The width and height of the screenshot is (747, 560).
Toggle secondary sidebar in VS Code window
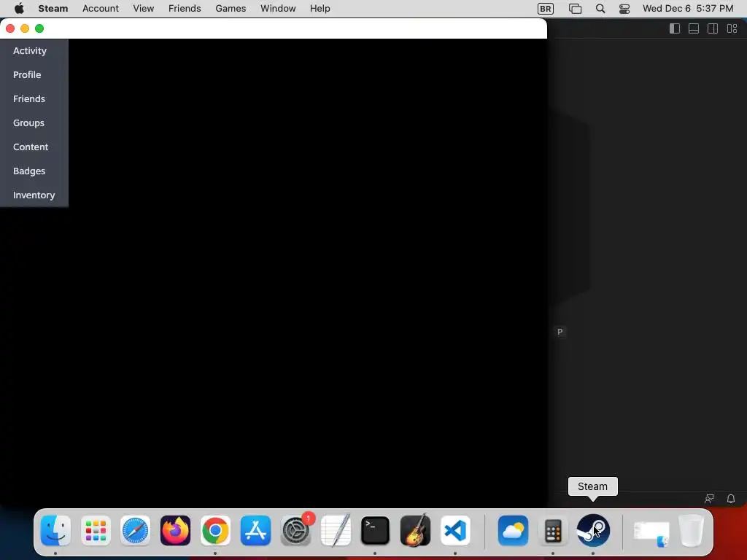[x=713, y=28]
